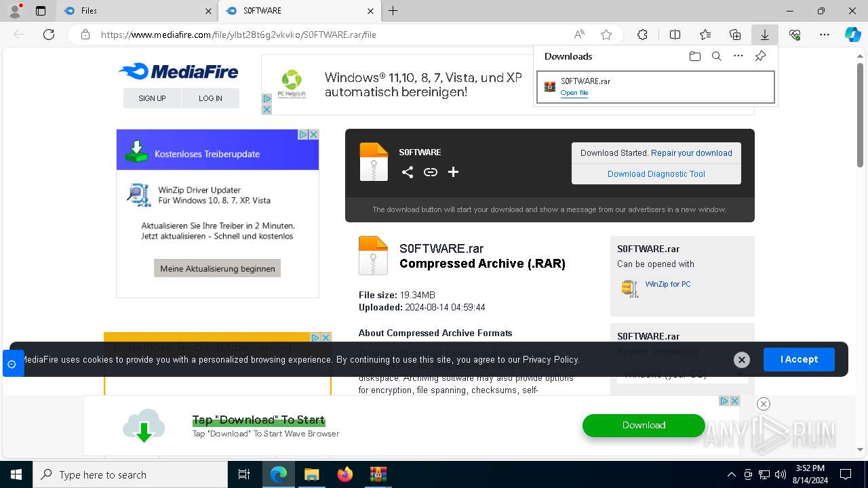
Task: Click the browser profile icon
Action: coord(15,11)
